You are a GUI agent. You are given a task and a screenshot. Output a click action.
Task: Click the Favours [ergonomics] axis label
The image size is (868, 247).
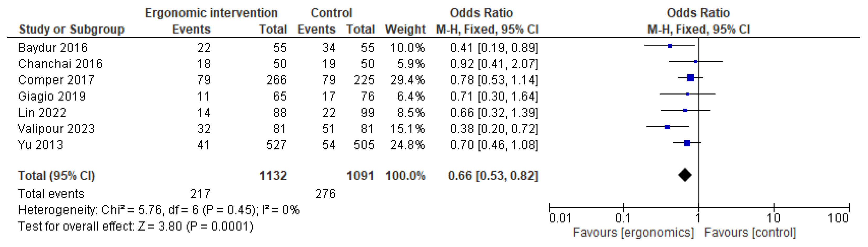coord(633,233)
